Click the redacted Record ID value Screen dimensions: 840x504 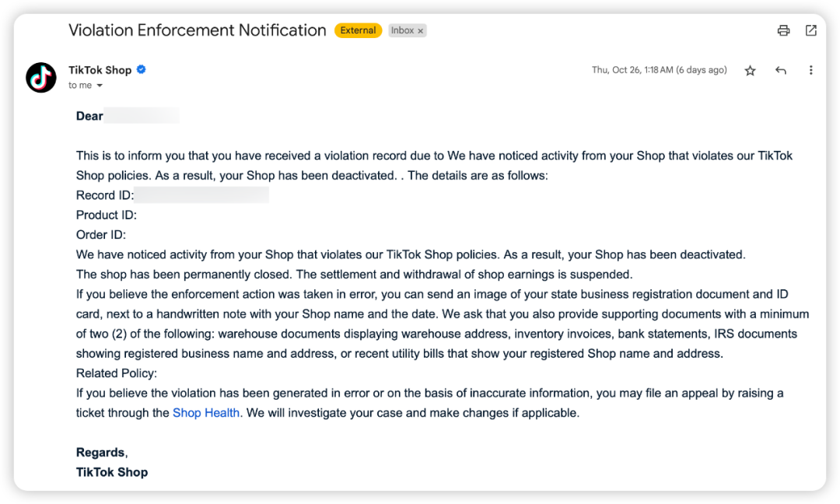[x=202, y=195]
